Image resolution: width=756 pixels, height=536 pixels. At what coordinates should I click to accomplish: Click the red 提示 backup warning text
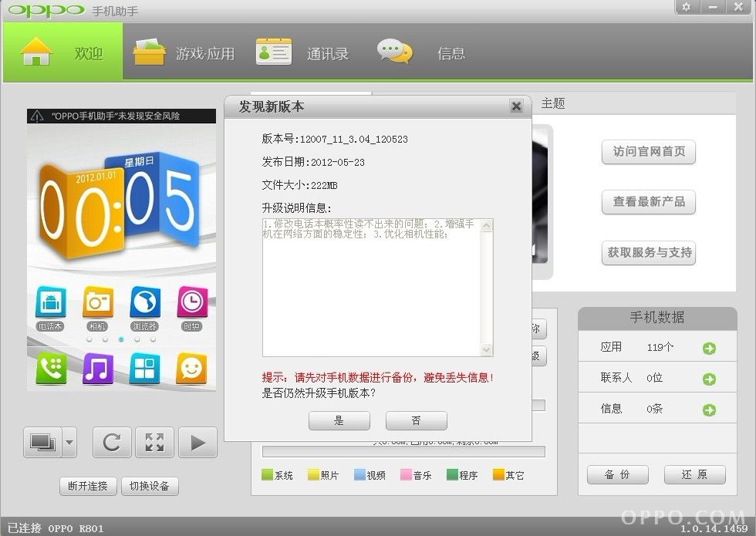point(377,377)
